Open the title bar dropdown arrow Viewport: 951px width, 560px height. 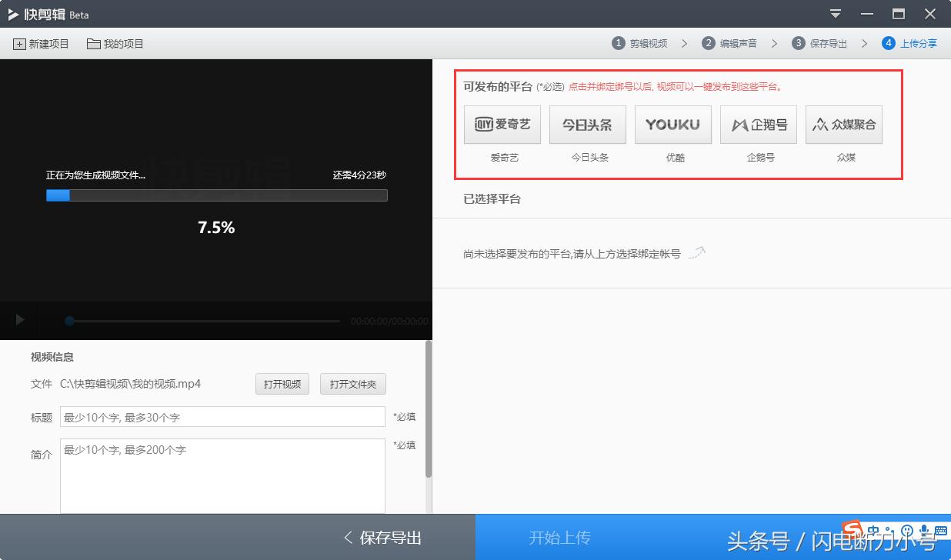coord(835,13)
